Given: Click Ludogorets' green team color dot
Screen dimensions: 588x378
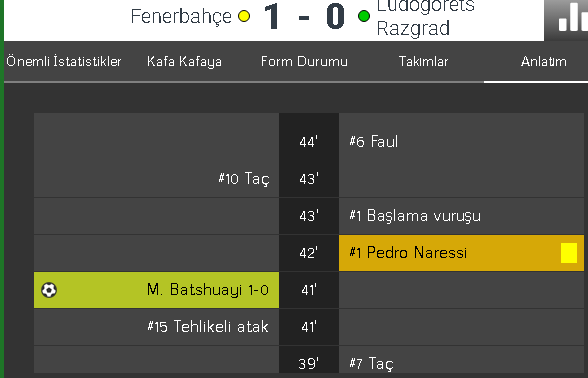Looking at the screenshot, I should click(x=364, y=16).
